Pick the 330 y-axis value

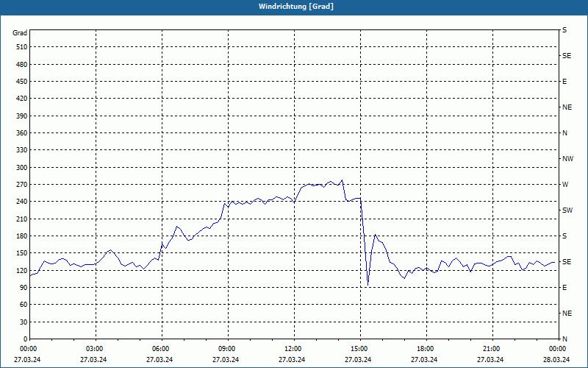coord(22,150)
